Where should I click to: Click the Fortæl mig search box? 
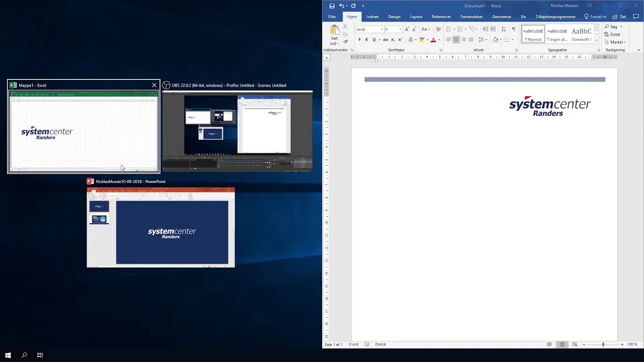point(595,17)
